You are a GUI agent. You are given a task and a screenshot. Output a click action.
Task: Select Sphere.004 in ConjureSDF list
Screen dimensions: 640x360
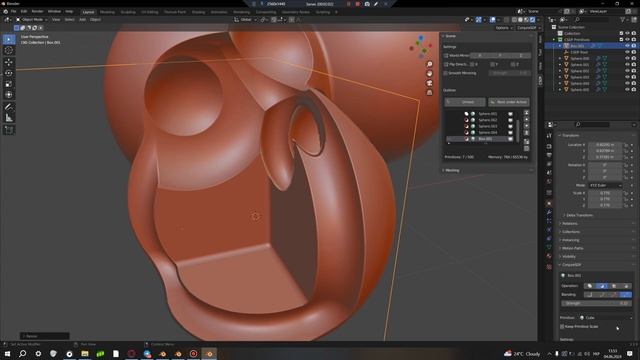[x=488, y=133]
